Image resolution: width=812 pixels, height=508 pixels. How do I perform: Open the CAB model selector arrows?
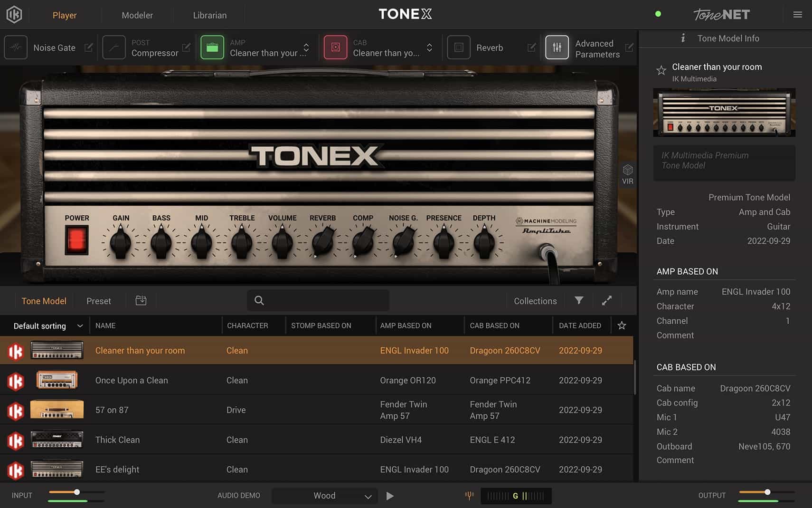pos(429,48)
